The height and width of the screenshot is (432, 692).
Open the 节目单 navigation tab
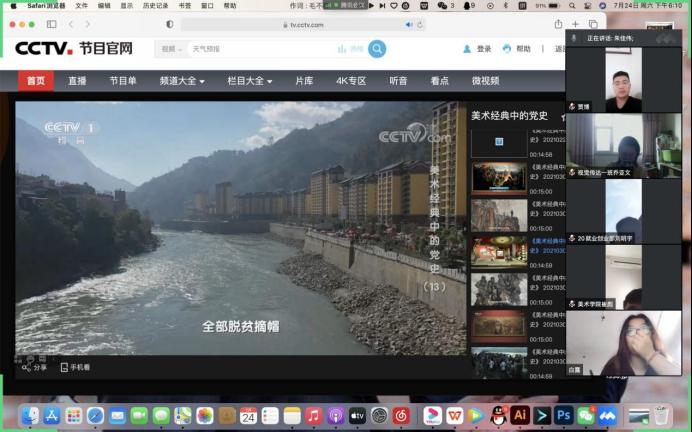[x=123, y=81]
